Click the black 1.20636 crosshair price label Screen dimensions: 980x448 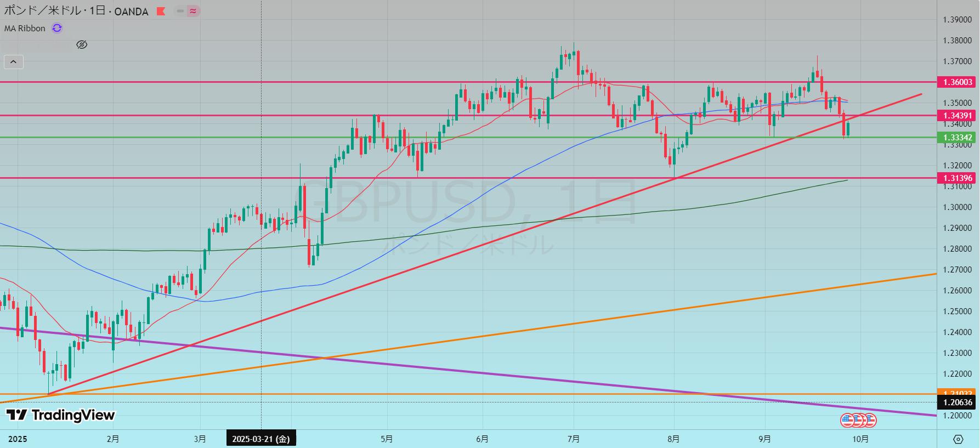pos(958,402)
